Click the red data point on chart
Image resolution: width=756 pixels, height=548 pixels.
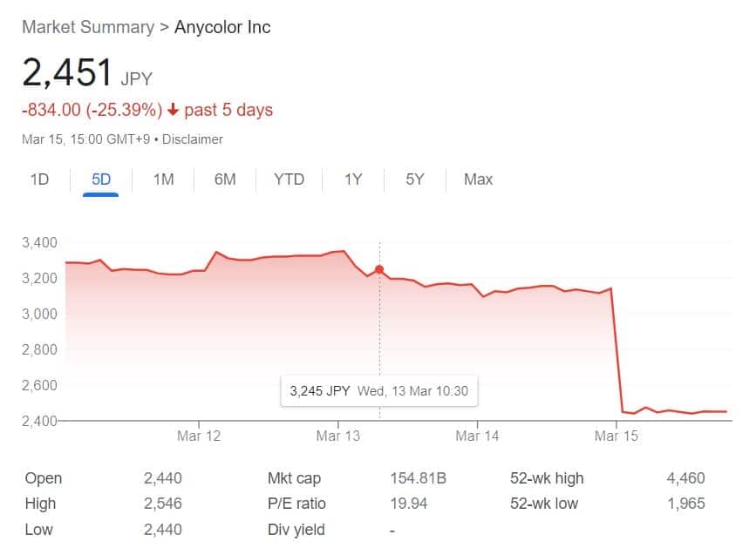point(379,269)
